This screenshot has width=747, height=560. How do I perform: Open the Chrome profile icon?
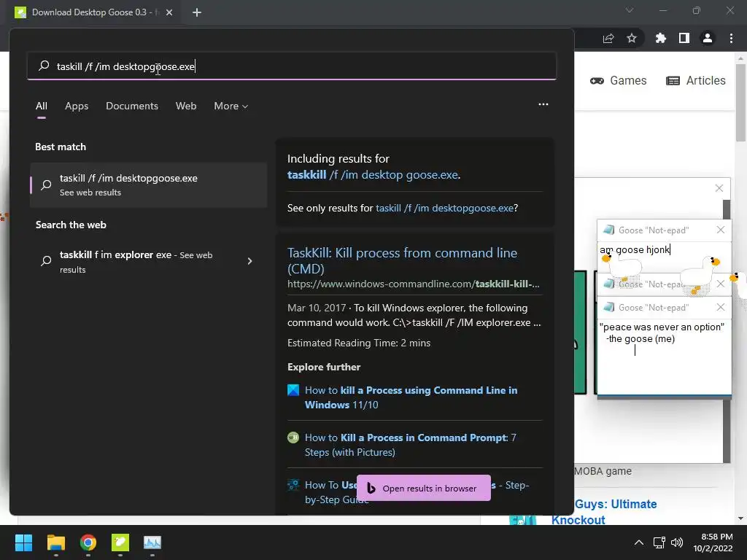(x=708, y=38)
